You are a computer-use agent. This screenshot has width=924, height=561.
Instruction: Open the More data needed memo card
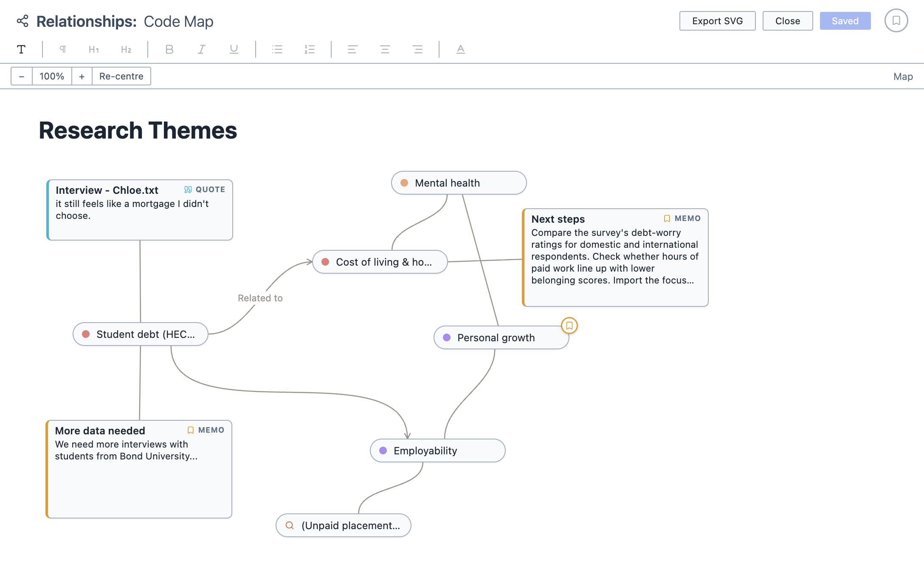tap(139, 469)
